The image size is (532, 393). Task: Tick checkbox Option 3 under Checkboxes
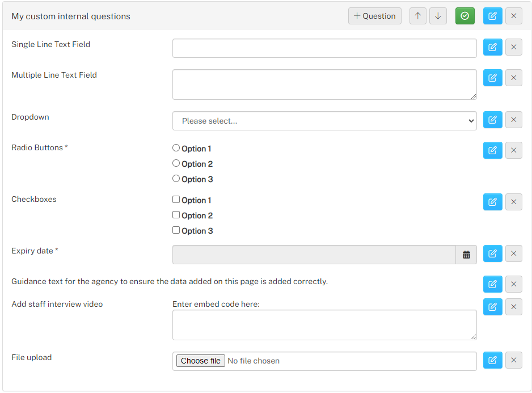tap(176, 230)
